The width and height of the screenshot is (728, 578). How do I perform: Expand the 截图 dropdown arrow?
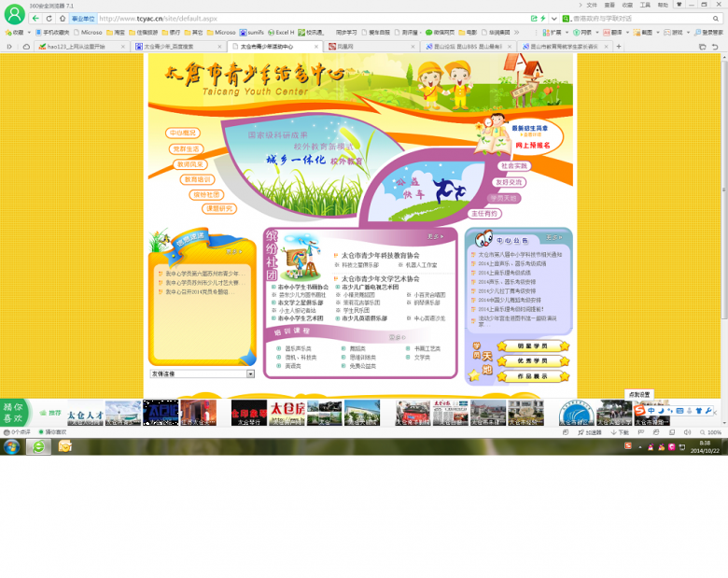click(x=658, y=33)
